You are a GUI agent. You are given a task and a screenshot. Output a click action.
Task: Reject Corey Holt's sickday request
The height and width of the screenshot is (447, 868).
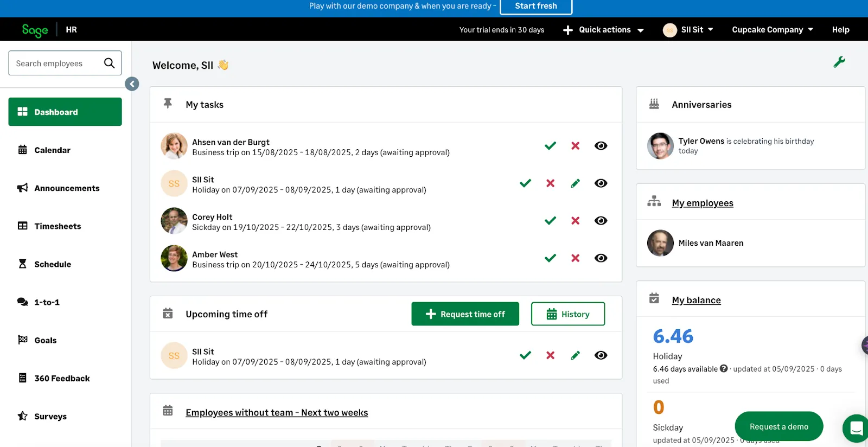(575, 220)
